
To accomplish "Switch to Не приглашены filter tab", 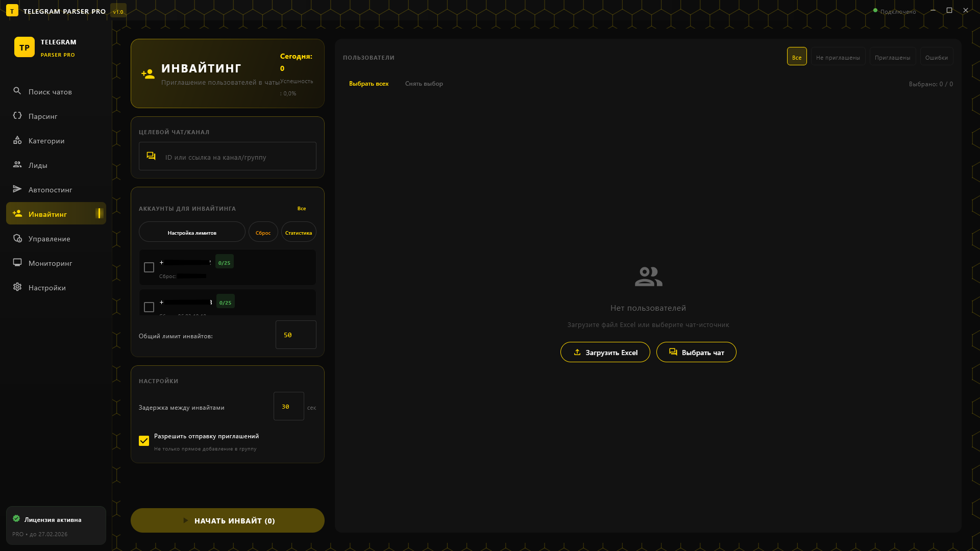I will point(838,57).
